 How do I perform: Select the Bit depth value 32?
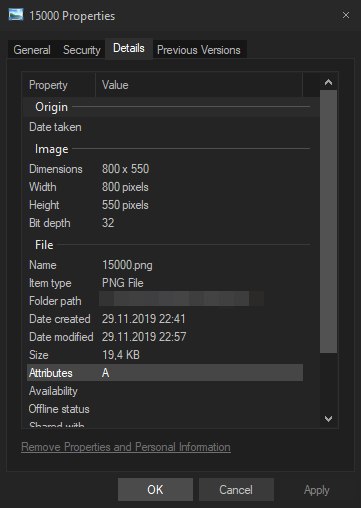click(108, 223)
